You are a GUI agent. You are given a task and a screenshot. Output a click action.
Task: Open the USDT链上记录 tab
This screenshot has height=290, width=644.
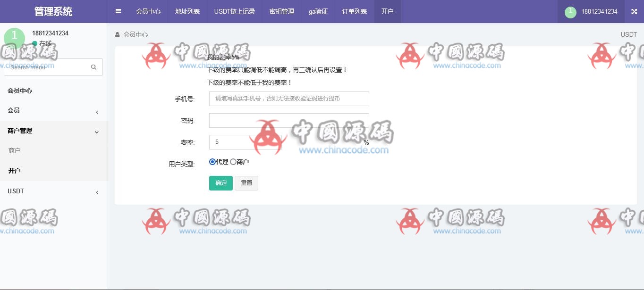point(235,11)
